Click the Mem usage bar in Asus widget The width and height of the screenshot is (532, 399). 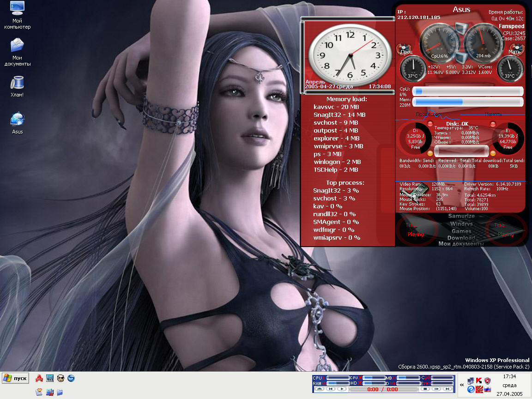click(467, 102)
